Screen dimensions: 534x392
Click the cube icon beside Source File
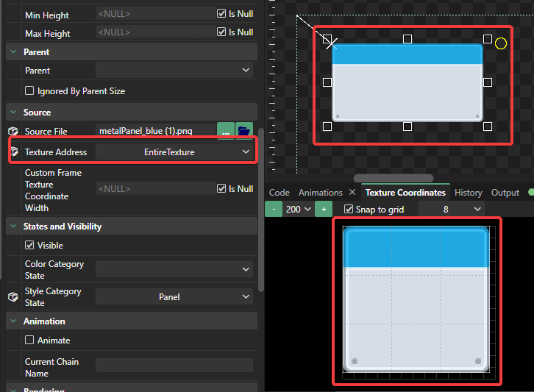click(x=13, y=131)
